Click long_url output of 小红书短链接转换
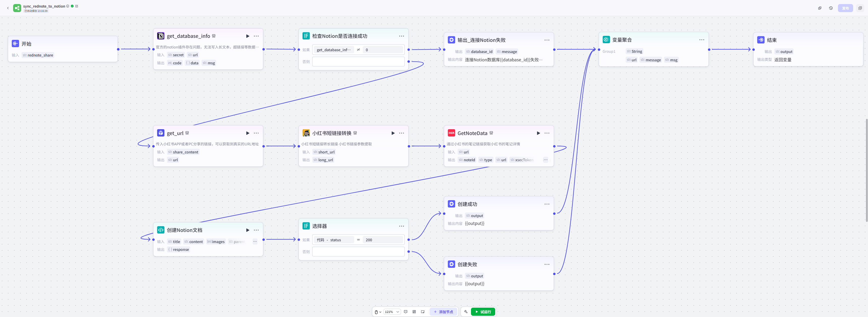Image resolution: width=868 pixels, height=317 pixels. (x=323, y=160)
